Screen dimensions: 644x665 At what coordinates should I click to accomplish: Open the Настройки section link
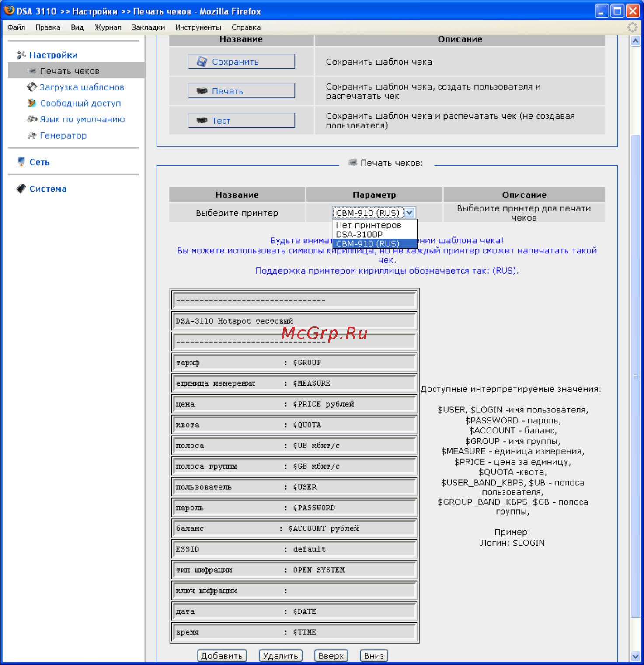coord(53,55)
